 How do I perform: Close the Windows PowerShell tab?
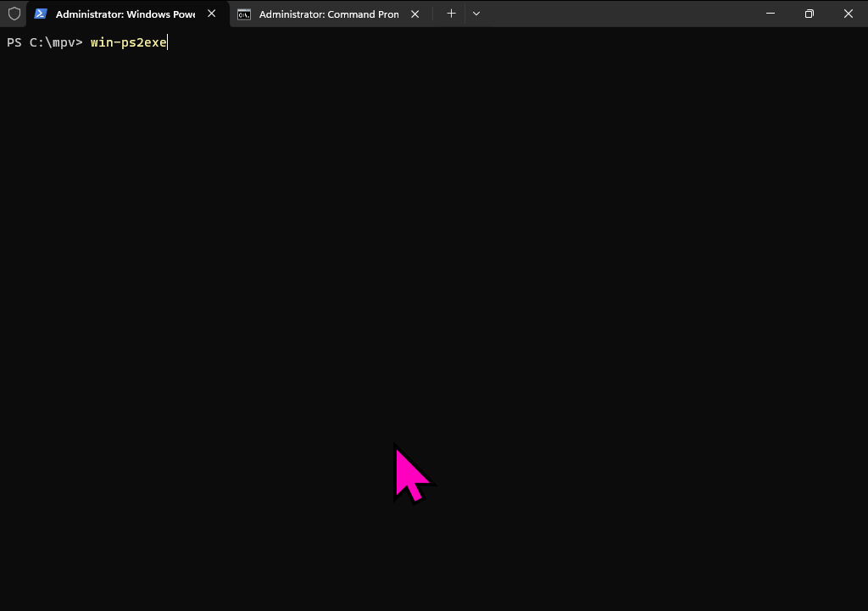[211, 14]
